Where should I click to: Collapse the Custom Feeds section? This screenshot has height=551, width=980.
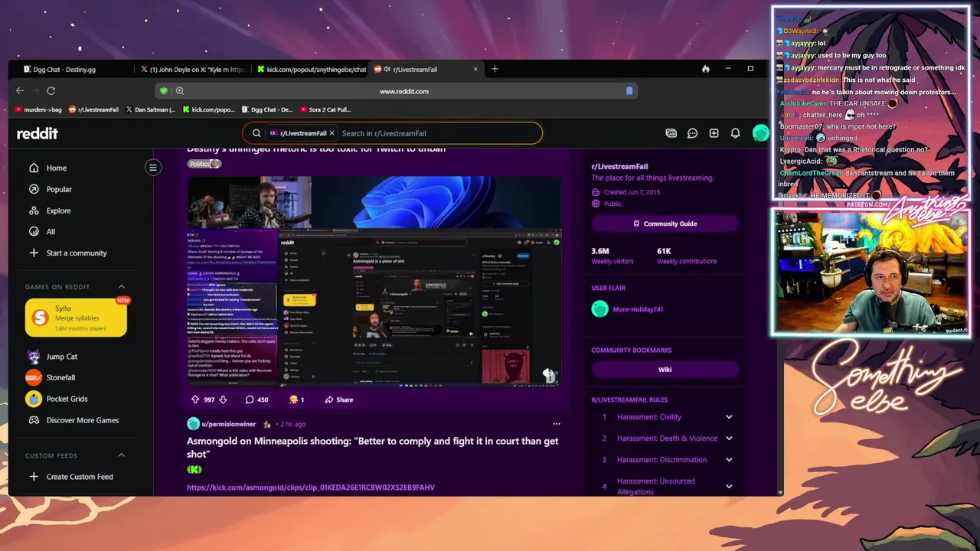pyautogui.click(x=121, y=455)
